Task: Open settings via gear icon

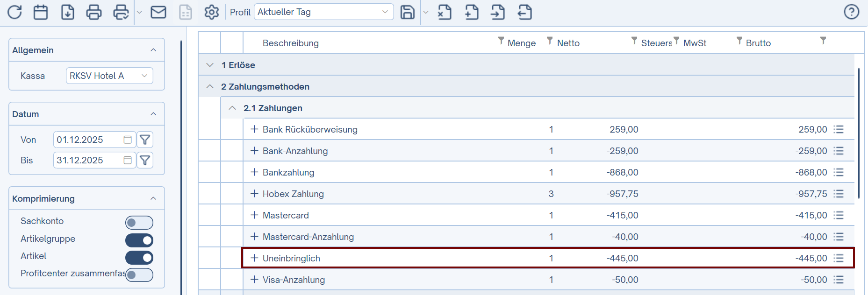Action: [x=212, y=12]
